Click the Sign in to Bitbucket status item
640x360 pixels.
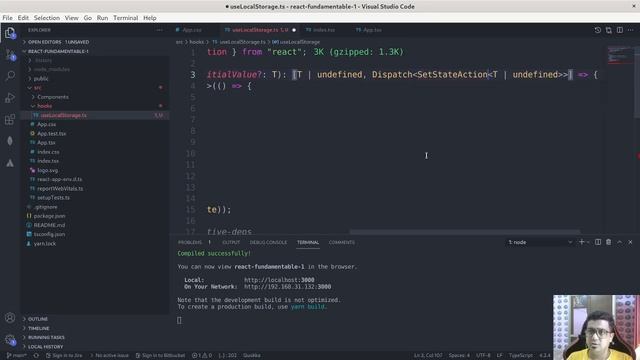point(160,356)
